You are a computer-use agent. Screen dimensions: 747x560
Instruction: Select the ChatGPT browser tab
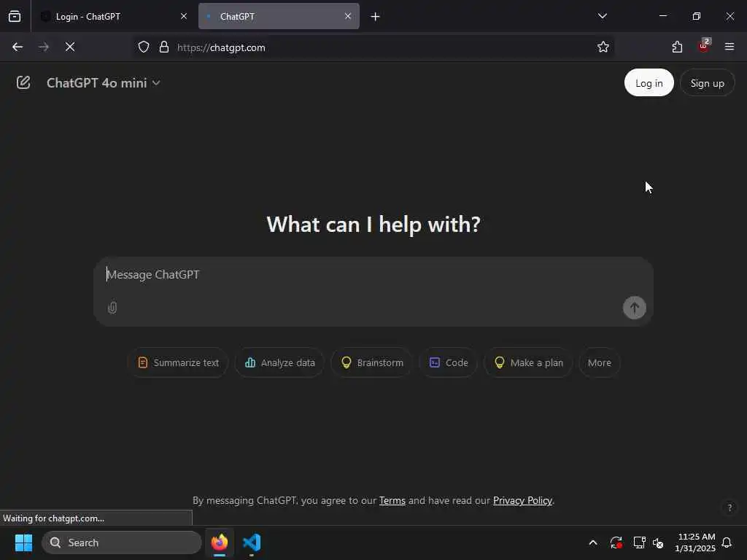279,17
